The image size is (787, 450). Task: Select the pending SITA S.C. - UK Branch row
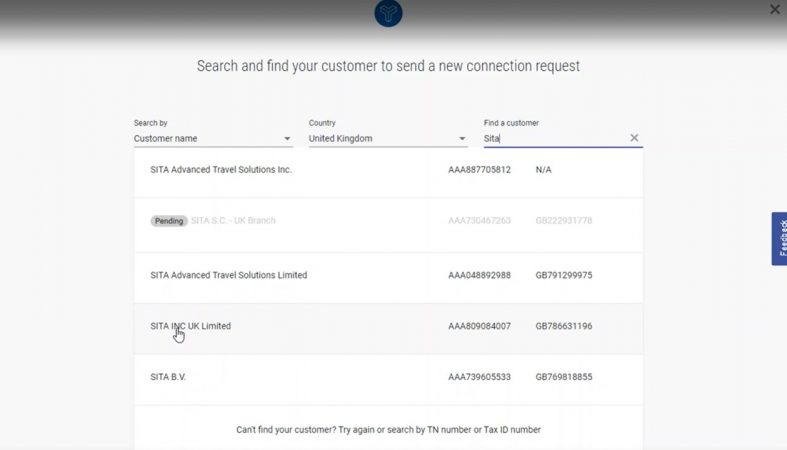coord(388,225)
